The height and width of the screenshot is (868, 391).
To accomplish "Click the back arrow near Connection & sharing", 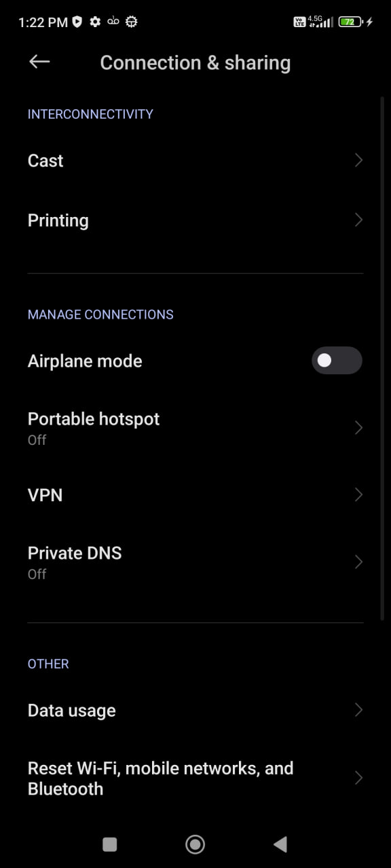I will (39, 62).
